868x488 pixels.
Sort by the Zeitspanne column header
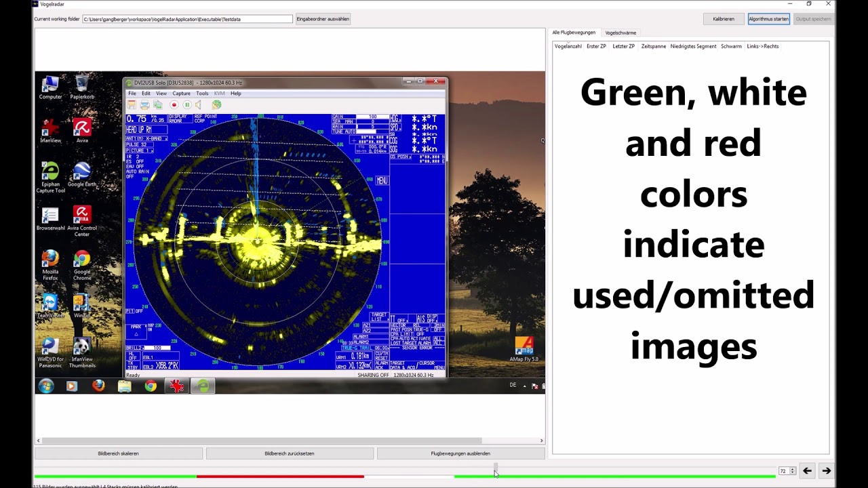(x=654, y=46)
